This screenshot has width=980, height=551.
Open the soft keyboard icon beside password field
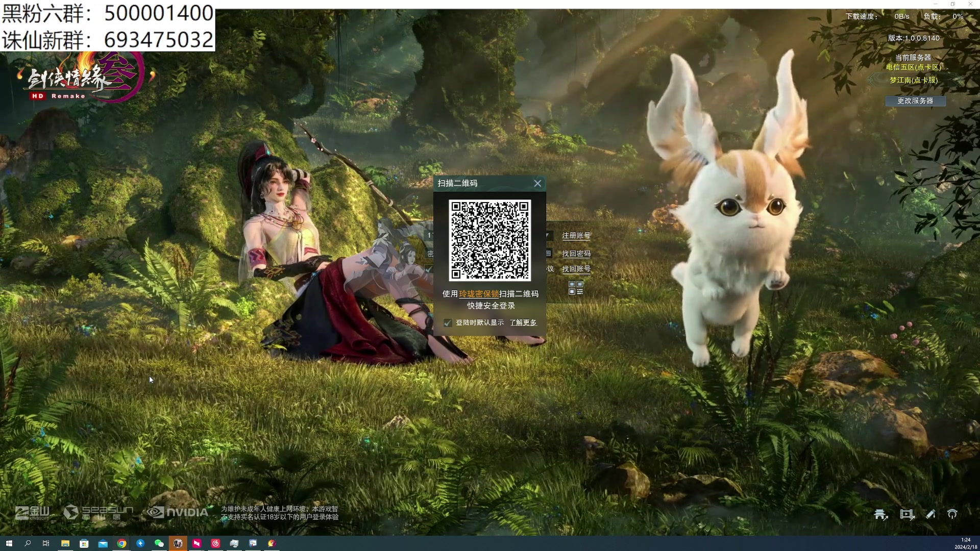[x=549, y=253]
